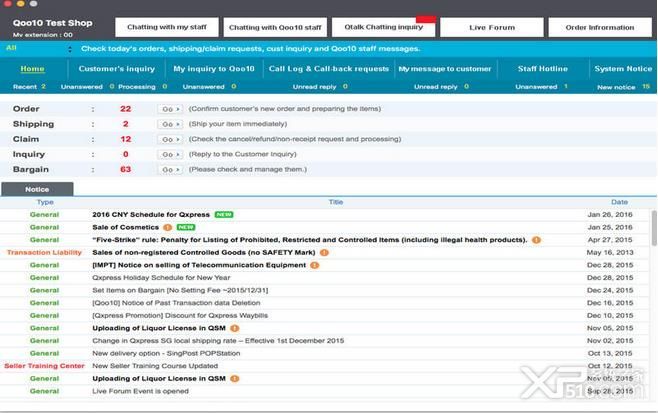The width and height of the screenshot is (658, 413).
Task: Open 2016 CNY Schedule for Qxpress notice
Action: tap(151, 214)
